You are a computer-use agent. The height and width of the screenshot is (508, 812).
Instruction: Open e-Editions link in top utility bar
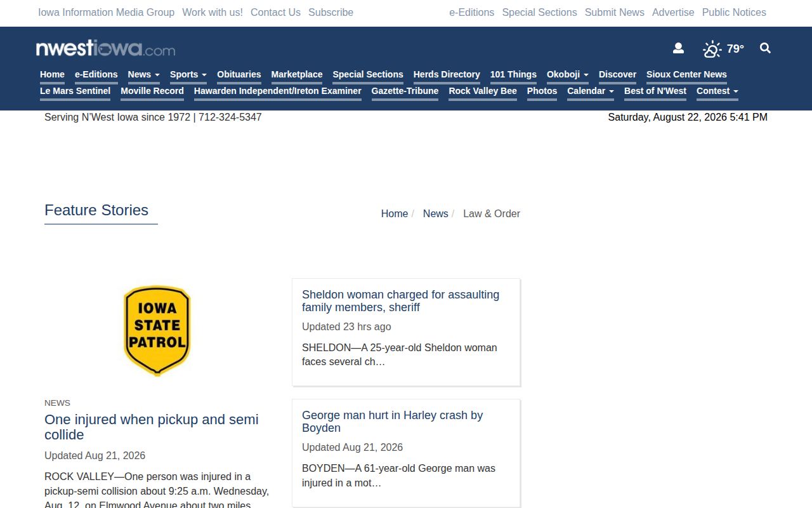point(471,12)
